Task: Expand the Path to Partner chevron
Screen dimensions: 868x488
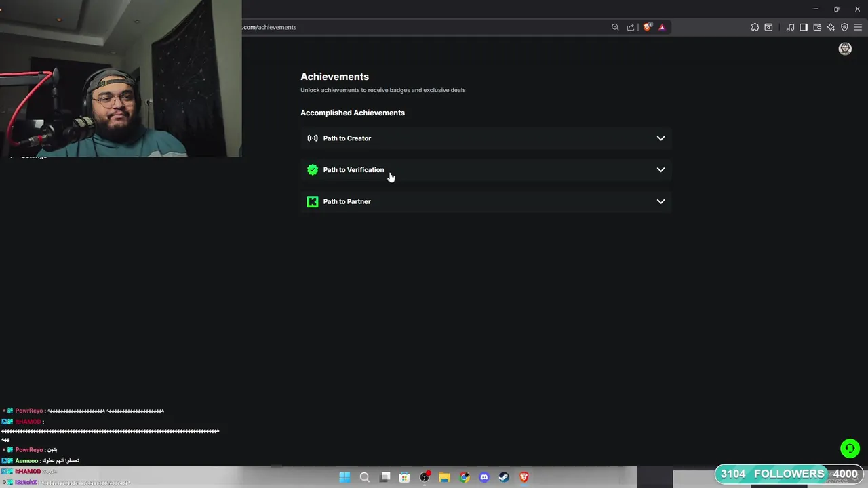Action: pos(660,201)
